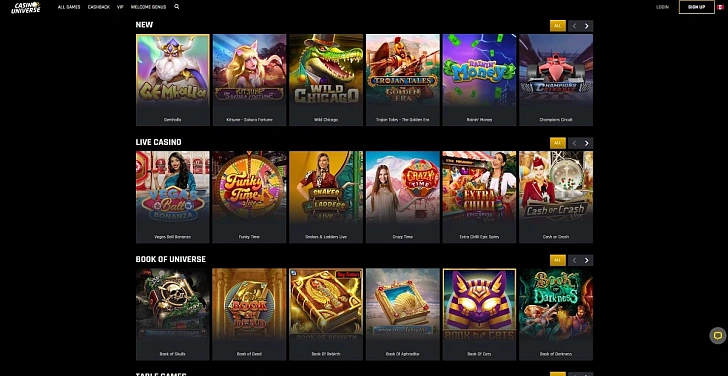Image resolution: width=728 pixels, height=376 pixels.
Task: Go back in Live Casino carousel
Action: pyautogui.click(x=574, y=143)
